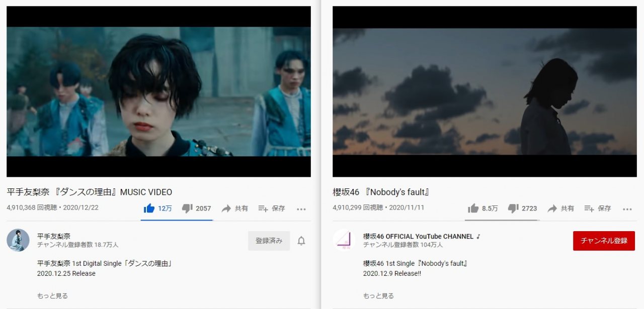644x309 pixels.
Task: Like the Nobody's fault video (8.5万)
Action: 483,209
